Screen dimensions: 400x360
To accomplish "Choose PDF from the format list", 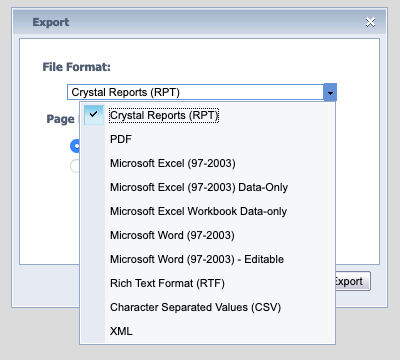I will [207, 139].
